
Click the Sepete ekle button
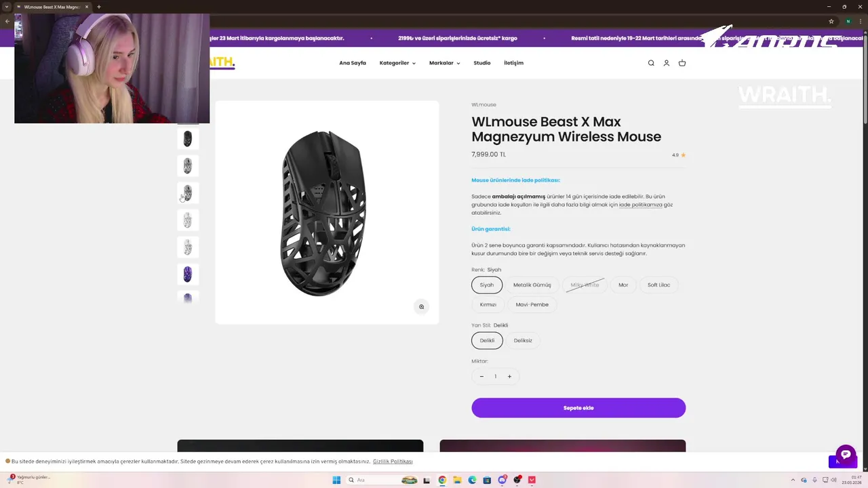(578, 408)
